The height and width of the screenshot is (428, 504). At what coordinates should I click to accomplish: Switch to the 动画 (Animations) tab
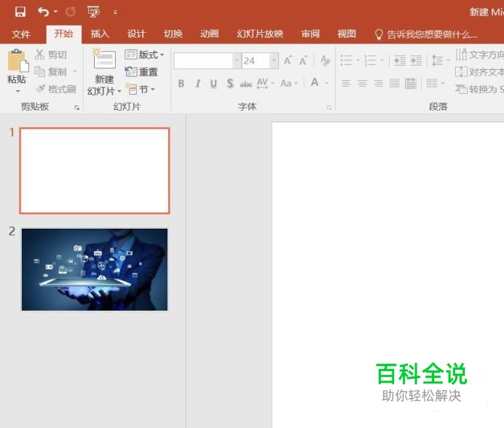pyautogui.click(x=210, y=33)
